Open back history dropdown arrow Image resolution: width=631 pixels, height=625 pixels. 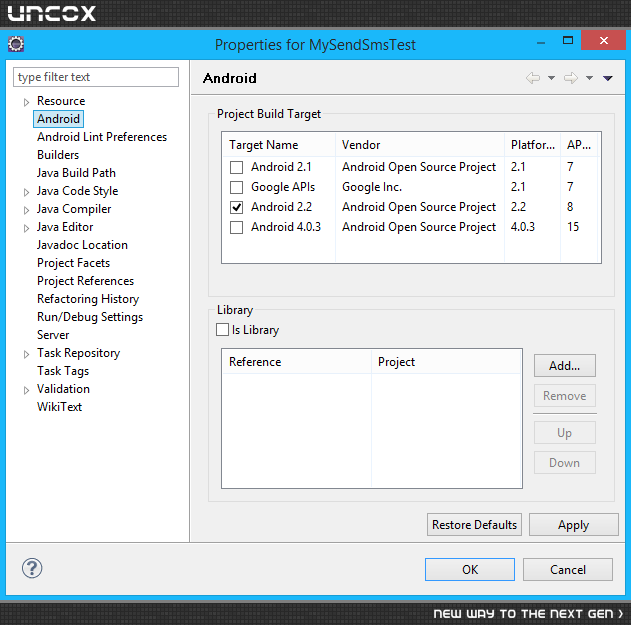point(551,78)
